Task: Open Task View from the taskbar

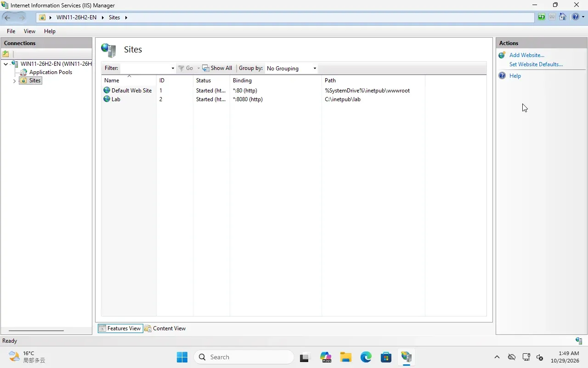Action: pos(305,357)
